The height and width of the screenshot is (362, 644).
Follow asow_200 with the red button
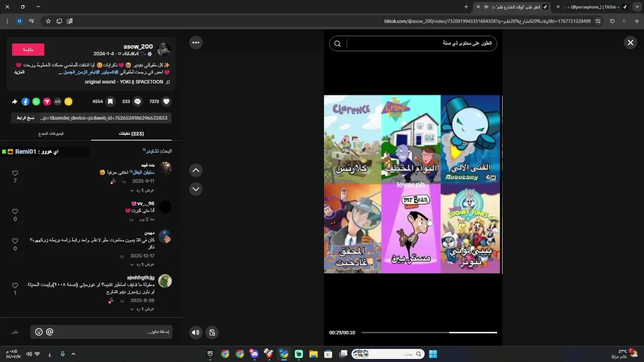(28, 49)
